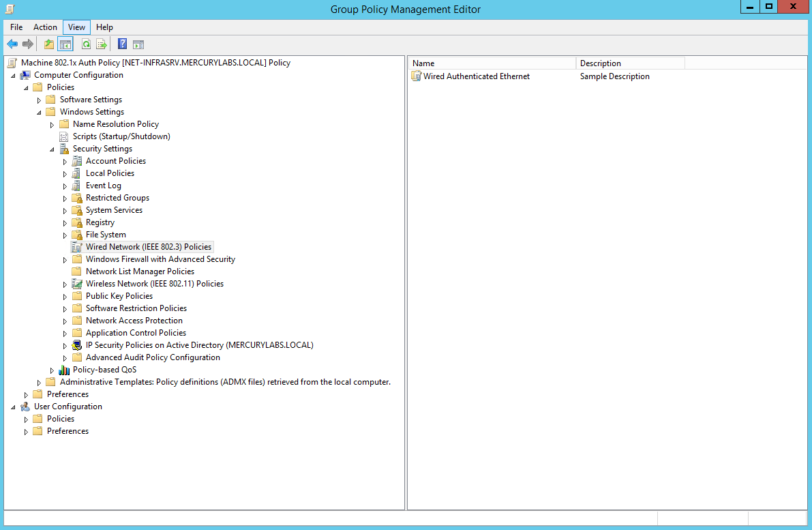Click the Scripts (Startup/Shutdown) icon
The image size is (812, 530).
[x=63, y=137]
